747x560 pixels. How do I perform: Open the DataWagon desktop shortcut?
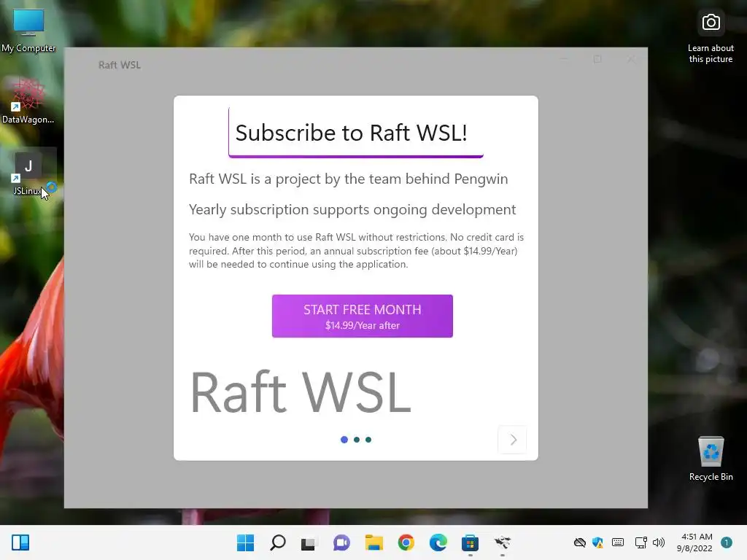(28, 101)
